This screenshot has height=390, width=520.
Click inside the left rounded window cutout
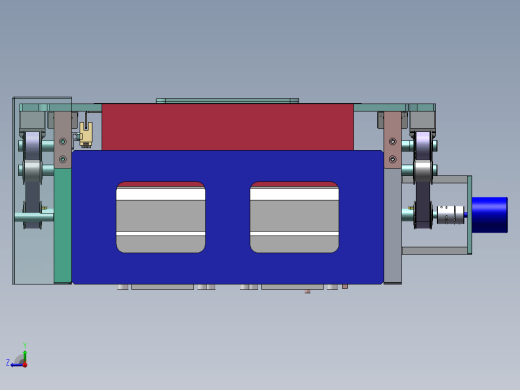161,217
